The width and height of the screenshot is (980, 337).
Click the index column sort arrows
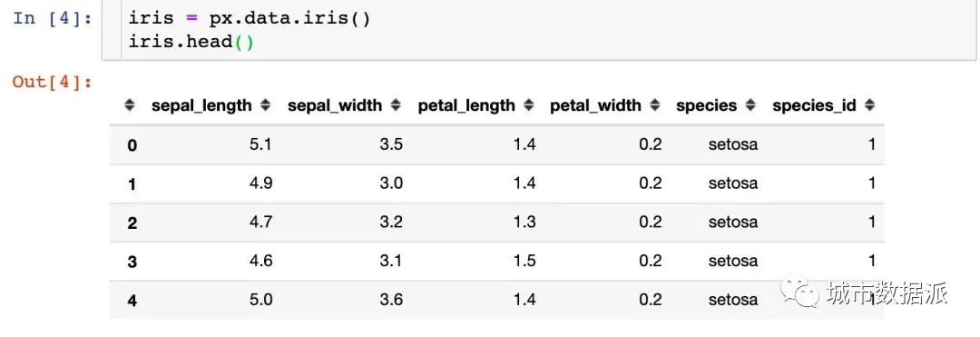click(x=130, y=105)
